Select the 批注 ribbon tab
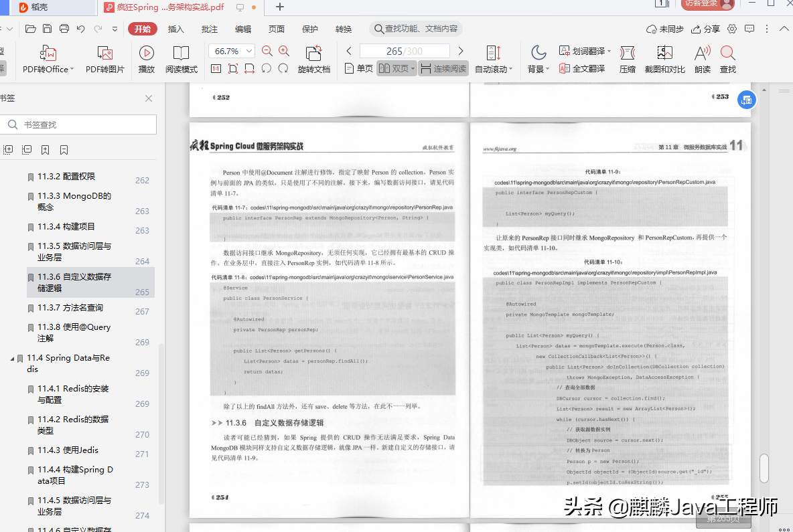The height and width of the screenshot is (532, 793). click(x=210, y=29)
